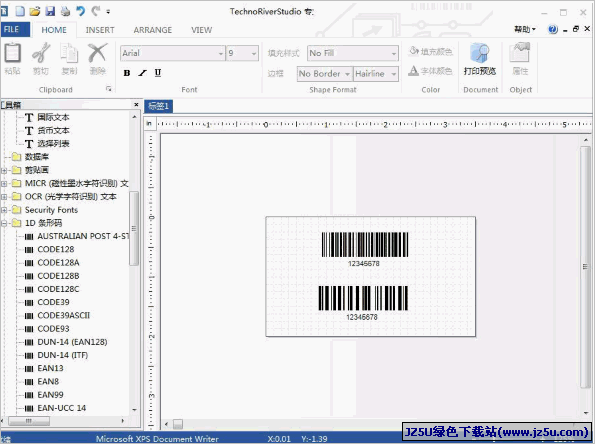Select the EAN99 barcode icon
Image resolution: width=595 pixels, height=444 pixels.
[x=29, y=395]
